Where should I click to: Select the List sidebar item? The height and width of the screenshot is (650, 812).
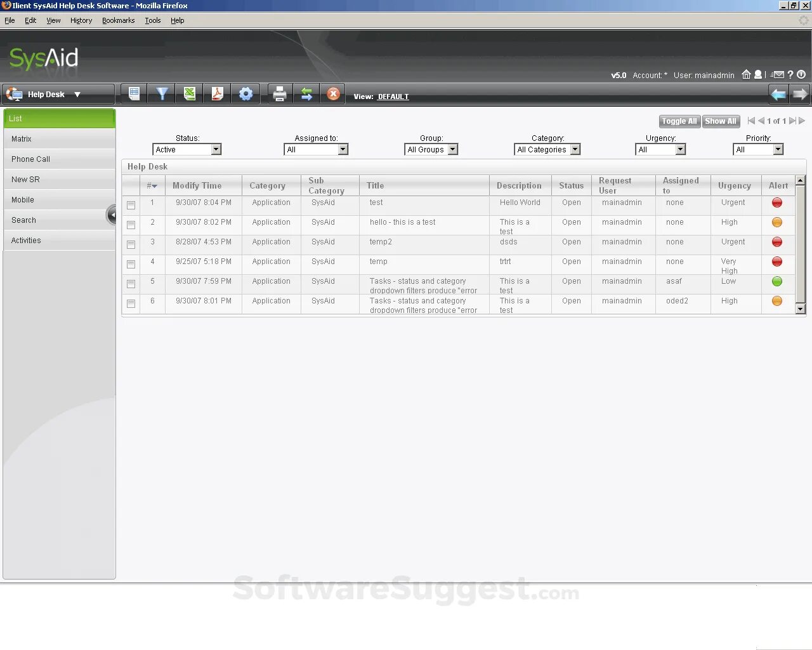pos(59,119)
